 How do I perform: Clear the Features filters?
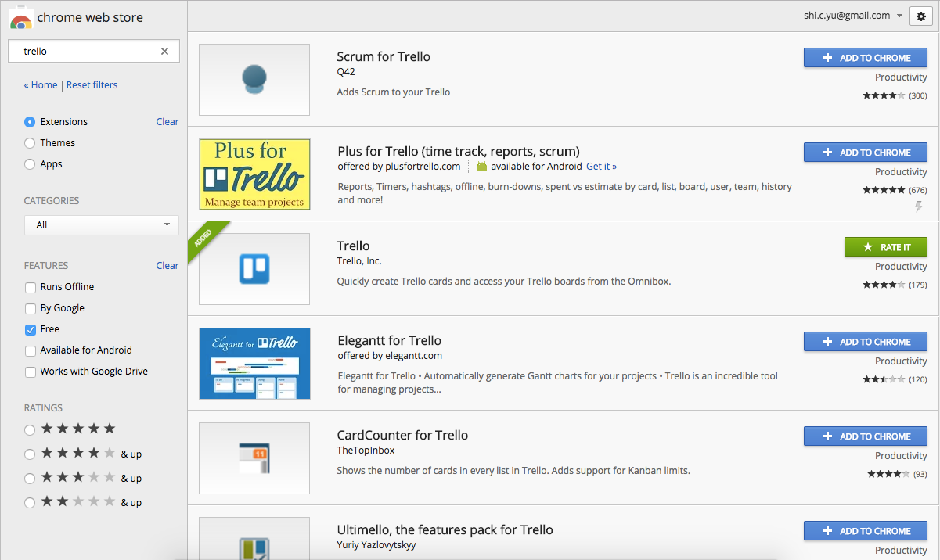click(x=167, y=266)
